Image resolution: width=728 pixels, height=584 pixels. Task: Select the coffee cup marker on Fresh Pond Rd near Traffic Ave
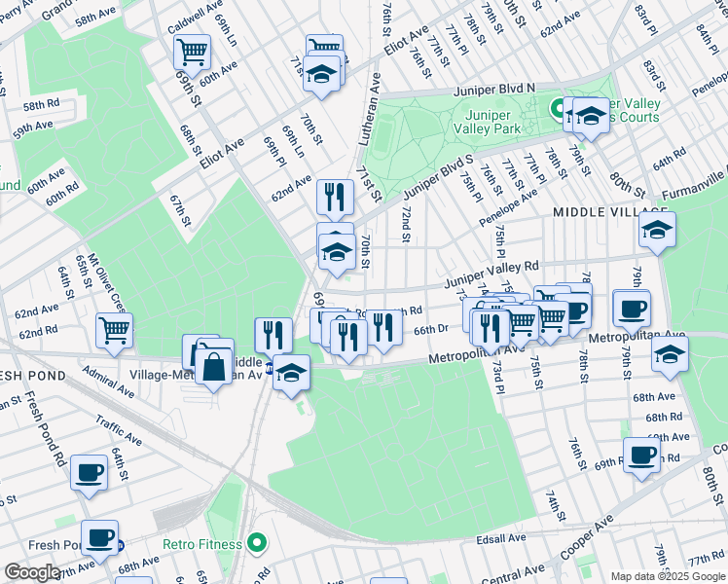(90, 473)
